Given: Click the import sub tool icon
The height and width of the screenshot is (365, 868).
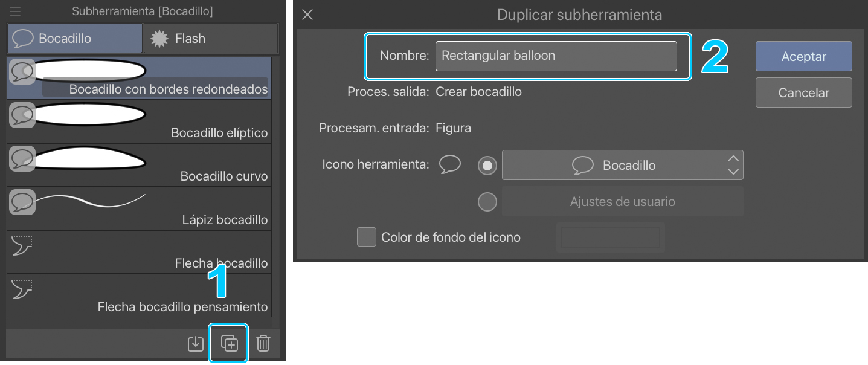Looking at the screenshot, I should (195, 343).
